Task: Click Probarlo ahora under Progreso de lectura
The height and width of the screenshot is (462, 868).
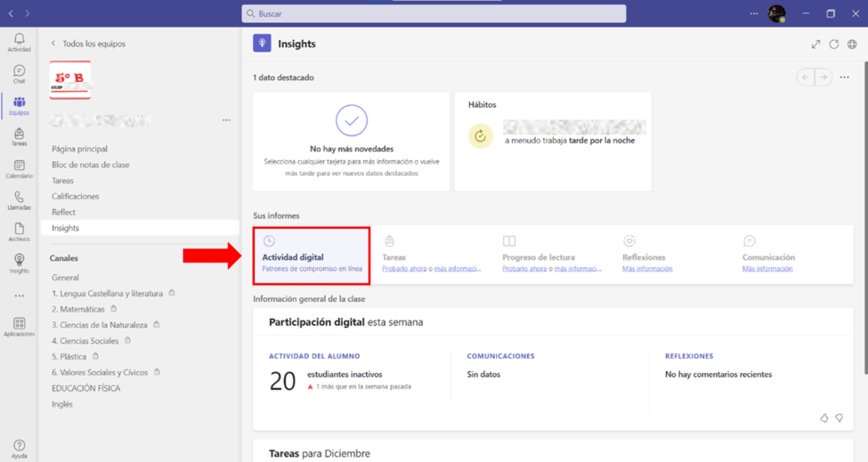Action: click(524, 269)
